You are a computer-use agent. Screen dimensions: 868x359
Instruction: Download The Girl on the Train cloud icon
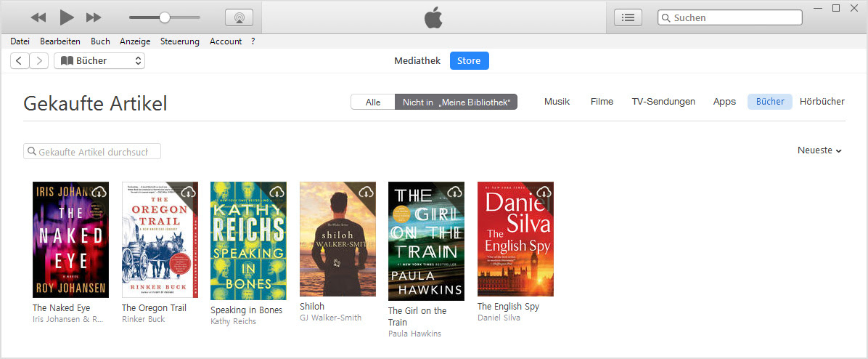pos(454,193)
